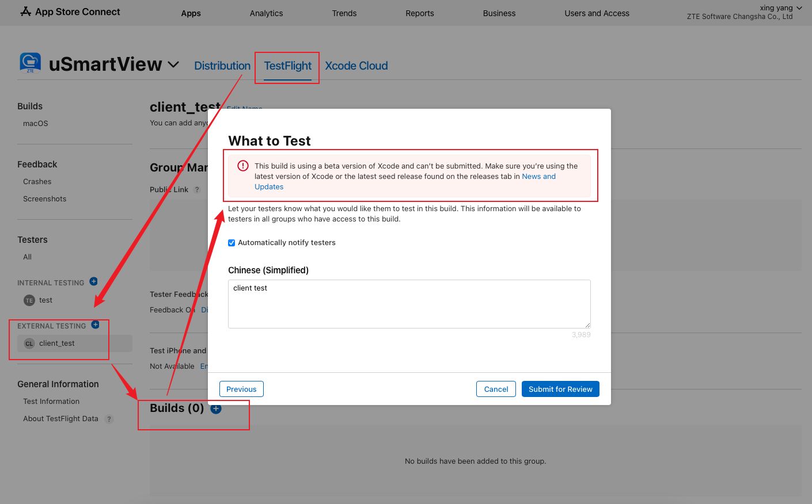Screen dimensions: 812x504
Task: Click the uSmartView app icon
Action: tap(31, 63)
